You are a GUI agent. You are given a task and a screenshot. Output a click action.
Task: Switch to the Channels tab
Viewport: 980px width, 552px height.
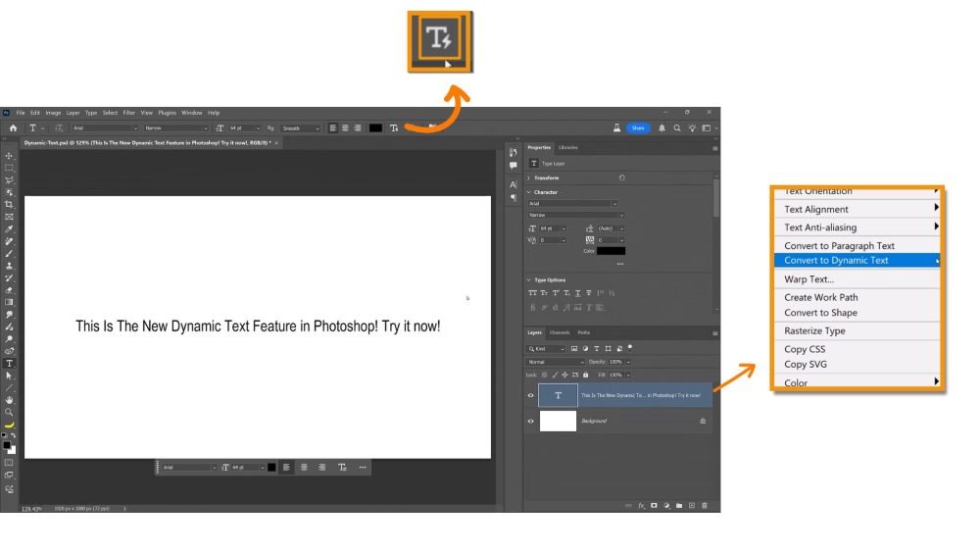(560, 332)
